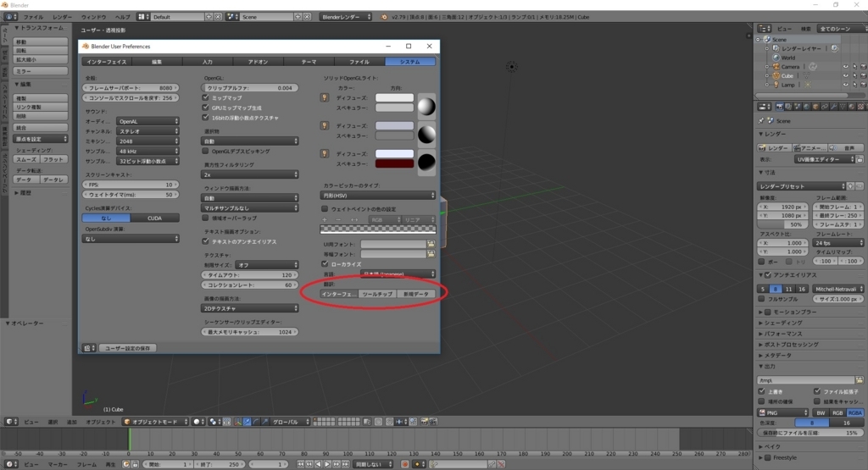Click the OpenGL render image icon in viewport header

[425, 422]
